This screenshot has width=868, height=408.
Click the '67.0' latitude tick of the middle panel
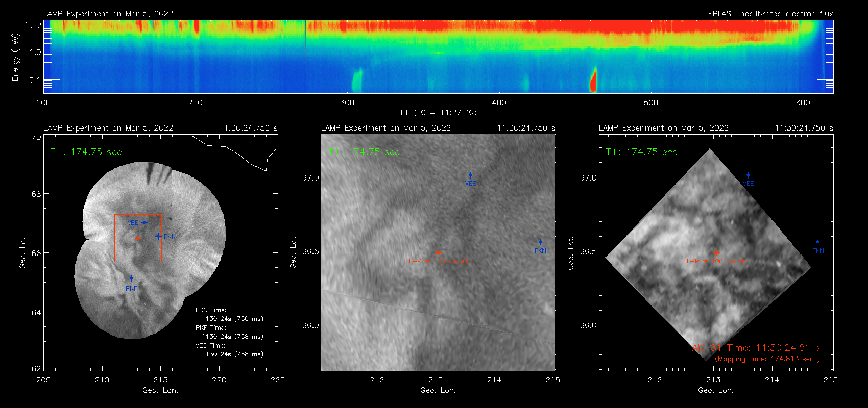(x=310, y=178)
